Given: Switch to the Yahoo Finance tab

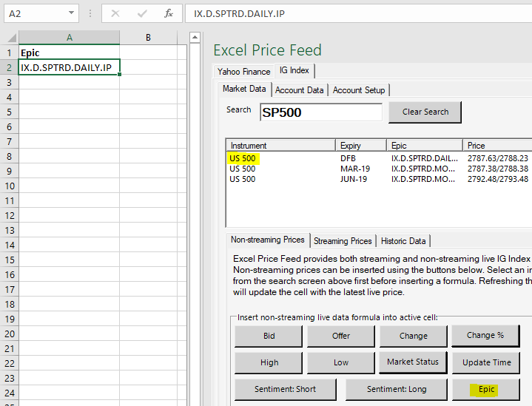Looking at the screenshot, I should [x=243, y=72].
